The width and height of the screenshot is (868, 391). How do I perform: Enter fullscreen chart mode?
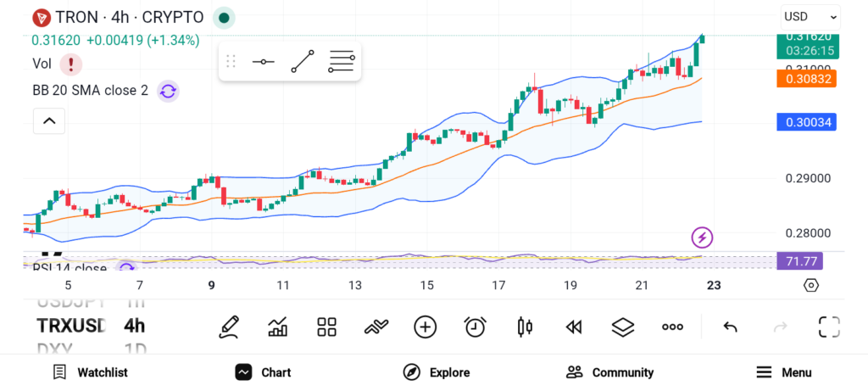pyautogui.click(x=828, y=327)
